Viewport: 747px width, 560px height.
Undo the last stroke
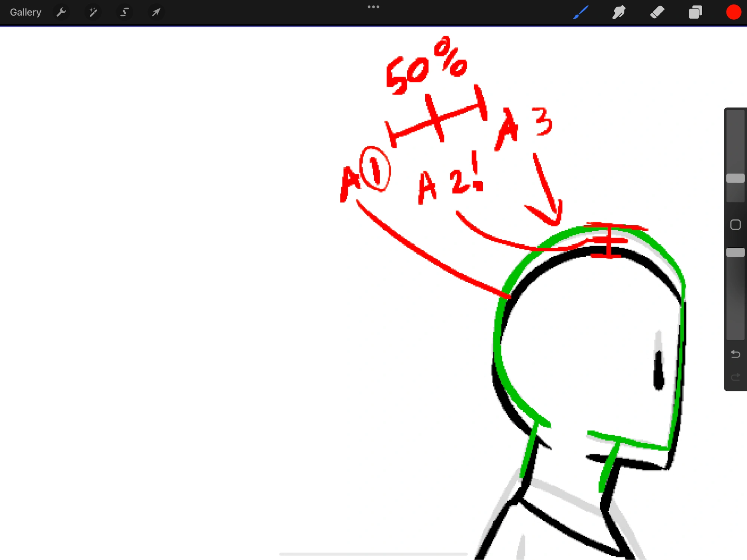coord(735,353)
